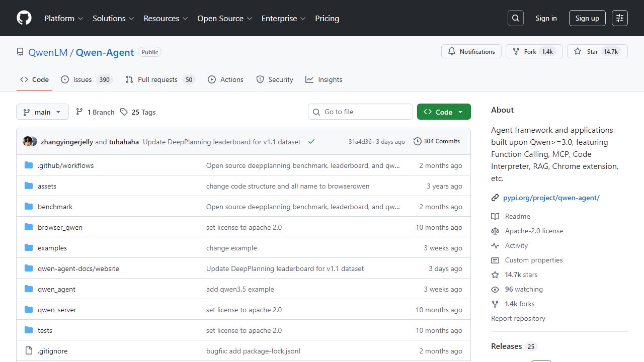644x362 pixels.
Task: Open the appearance settings icon button
Action: click(x=620, y=18)
